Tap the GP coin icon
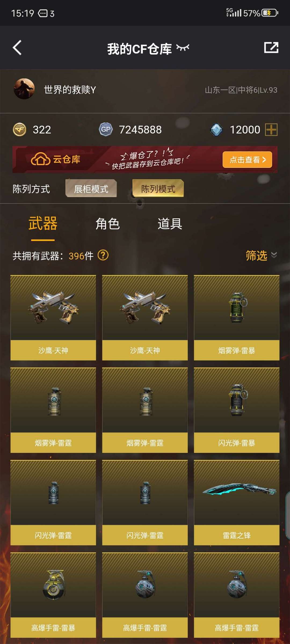Image resolution: width=290 pixels, height=644 pixels. (x=106, y=130)
